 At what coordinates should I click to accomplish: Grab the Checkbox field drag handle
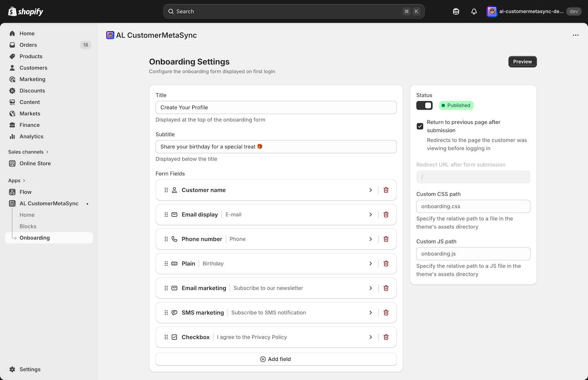(x=166, y=337)
